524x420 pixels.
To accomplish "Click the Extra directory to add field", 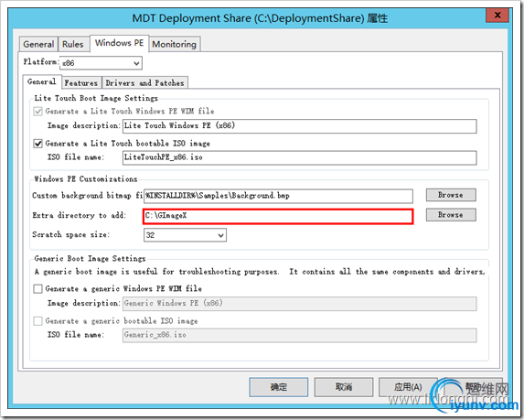I will click(278, 216).
